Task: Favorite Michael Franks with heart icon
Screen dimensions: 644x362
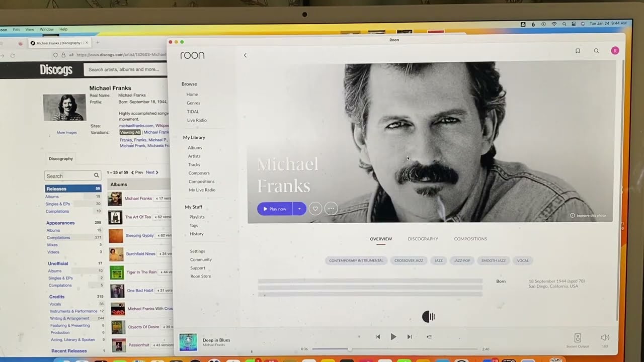Action: (315, 209)
